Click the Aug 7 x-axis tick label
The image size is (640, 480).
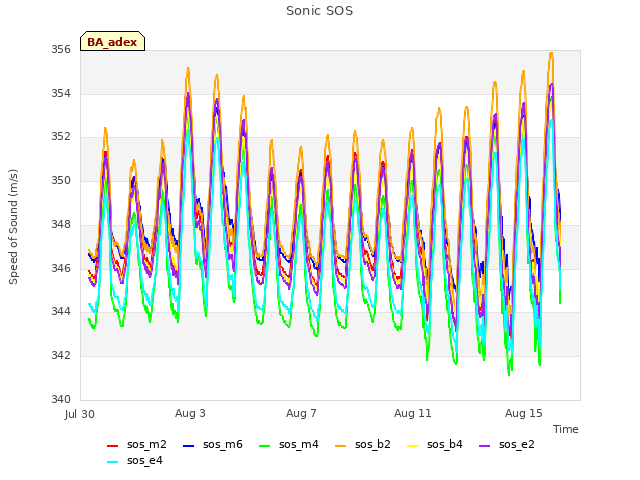coord(301,413)
